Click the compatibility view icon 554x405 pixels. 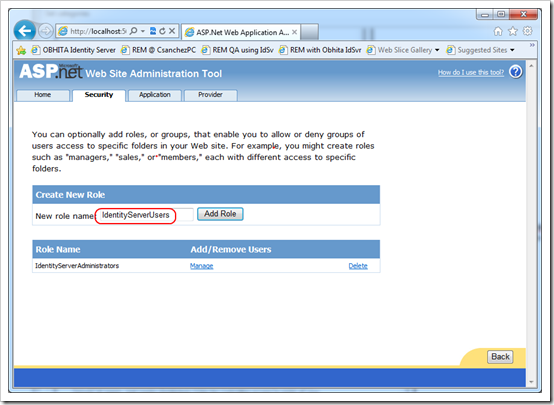pyautogui.click(x=153, y=31)
